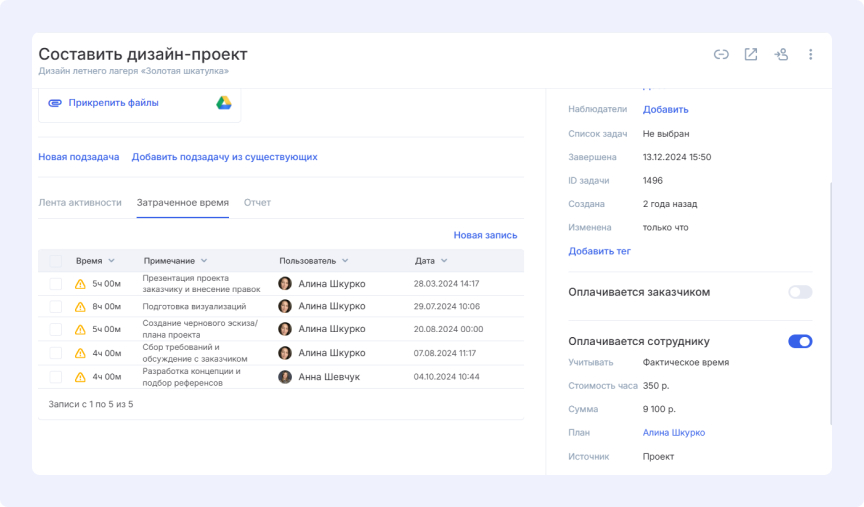
Task: Click warning icon on 8ч 00м entry
Action: (x=80, y=307)
